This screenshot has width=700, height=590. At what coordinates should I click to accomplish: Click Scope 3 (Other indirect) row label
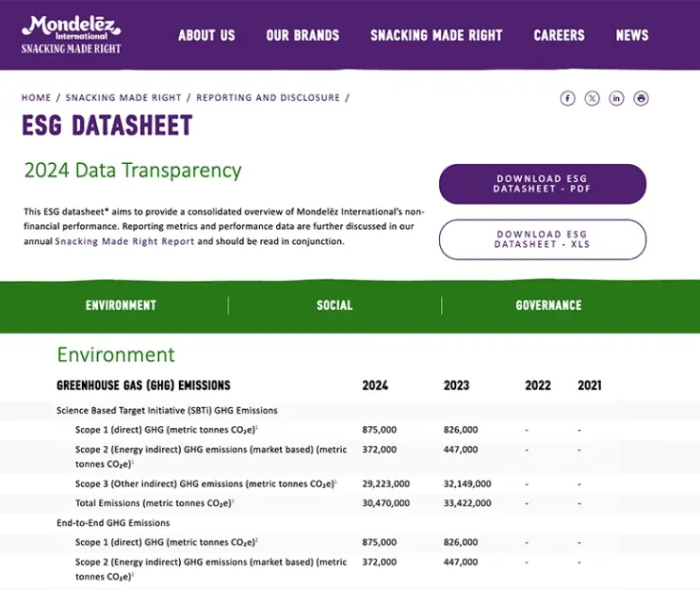(206, 483)
